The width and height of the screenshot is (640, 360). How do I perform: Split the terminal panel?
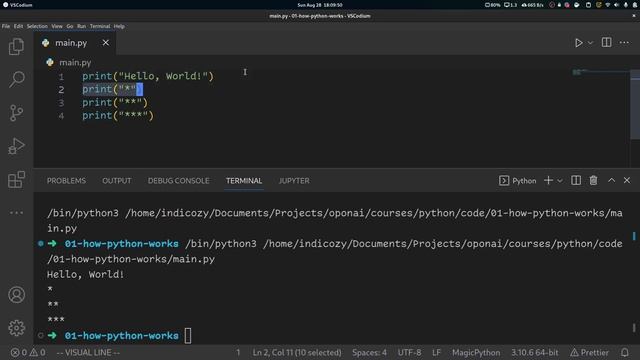(576, 180)
